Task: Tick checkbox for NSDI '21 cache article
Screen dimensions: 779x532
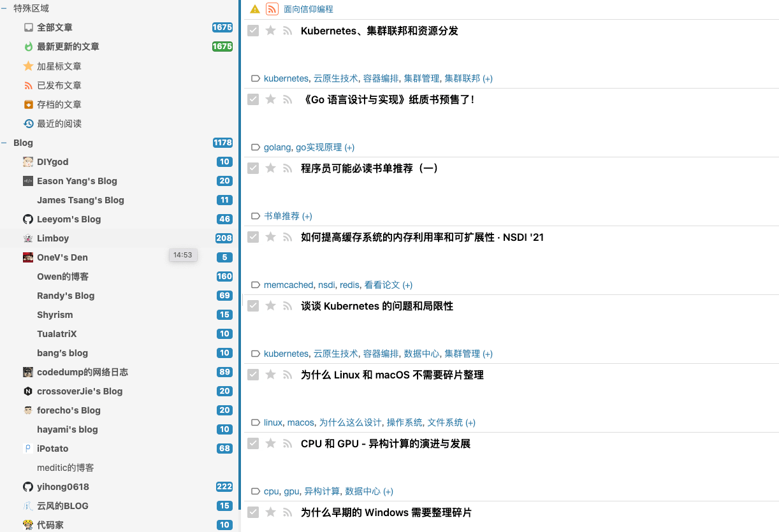Action: tap(253, 237)
